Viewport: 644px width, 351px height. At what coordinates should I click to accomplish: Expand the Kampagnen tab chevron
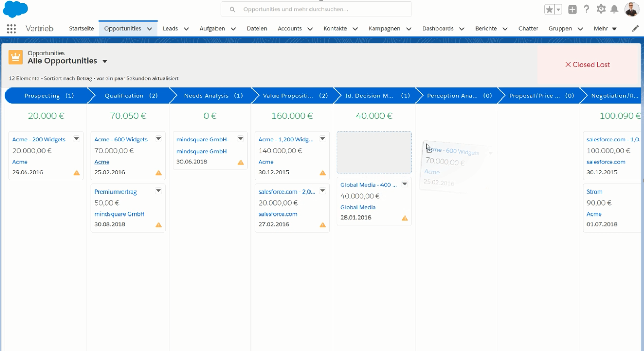coord(409,29)
